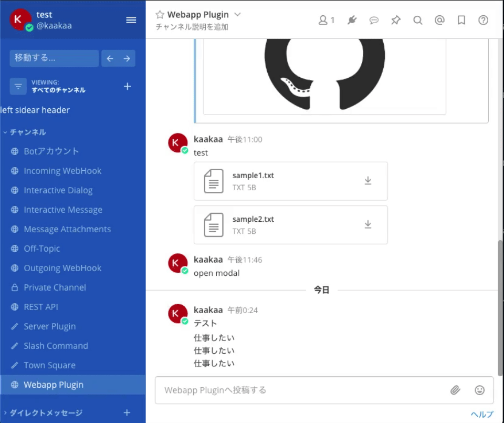Click the message list scrollbar
504x423 pixels.
point(500,307)
